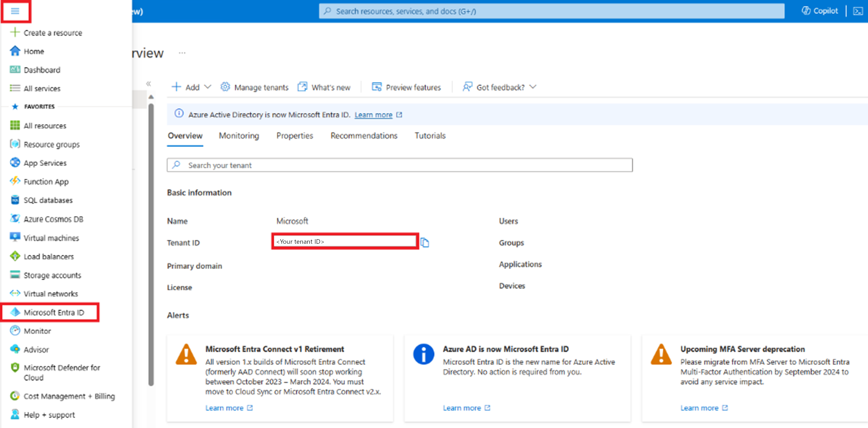
Task: Click the Primary domain label
Action: [195, 266]
